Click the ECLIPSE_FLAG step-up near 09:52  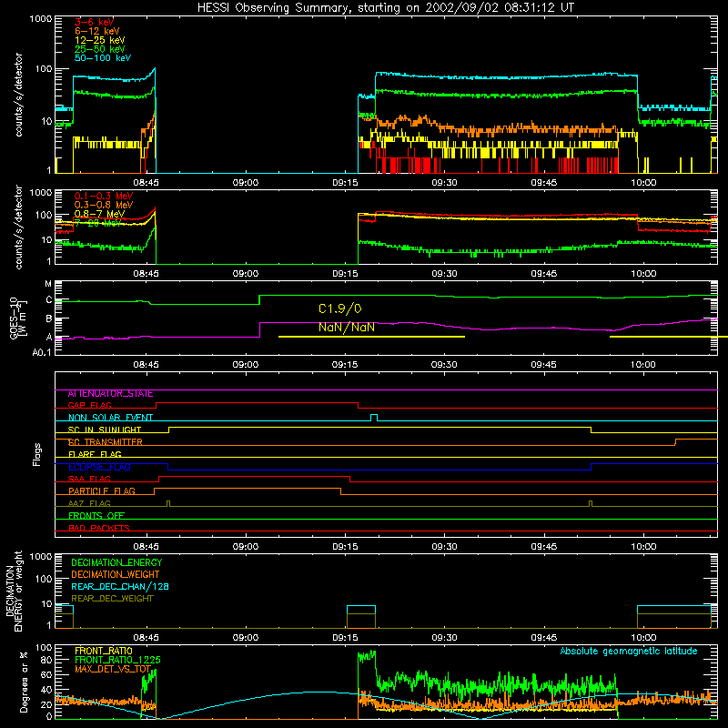pyautogui.click(x=591, y=467)
